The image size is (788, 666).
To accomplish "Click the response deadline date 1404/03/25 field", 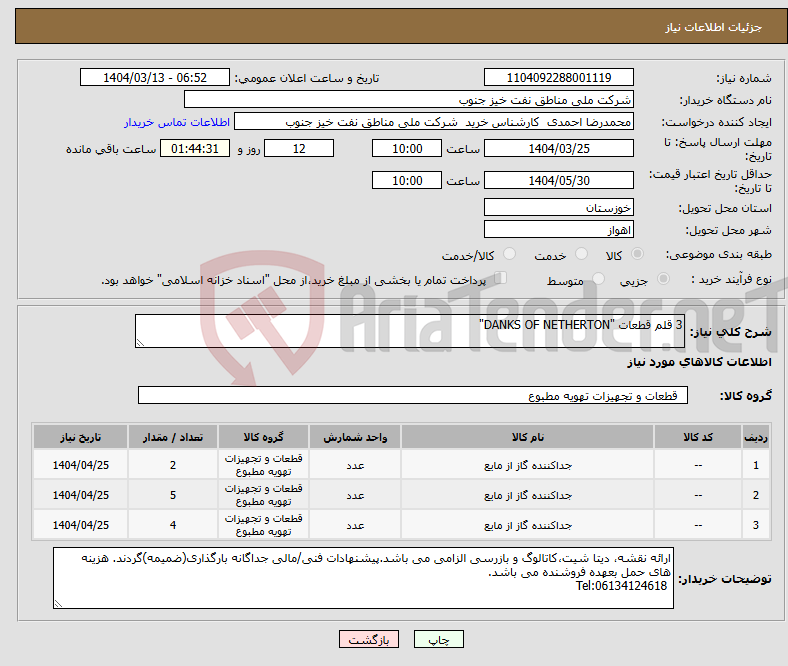I will point(558,149).
